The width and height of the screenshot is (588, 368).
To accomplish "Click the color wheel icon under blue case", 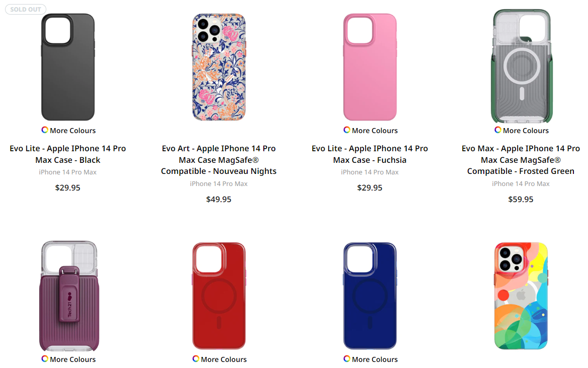I will click(x=347, y=358).
